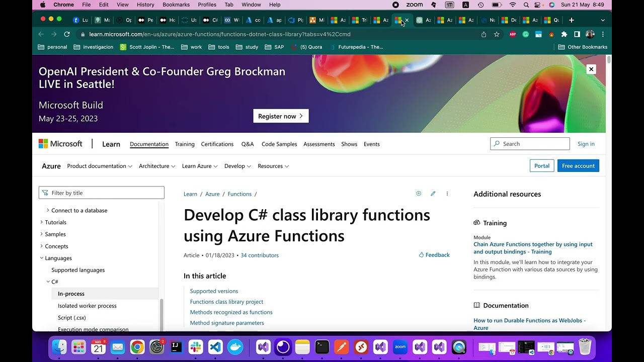644x362 pixels.
Task: Collapse the Languages tree node
Action: tap(41, 258)
